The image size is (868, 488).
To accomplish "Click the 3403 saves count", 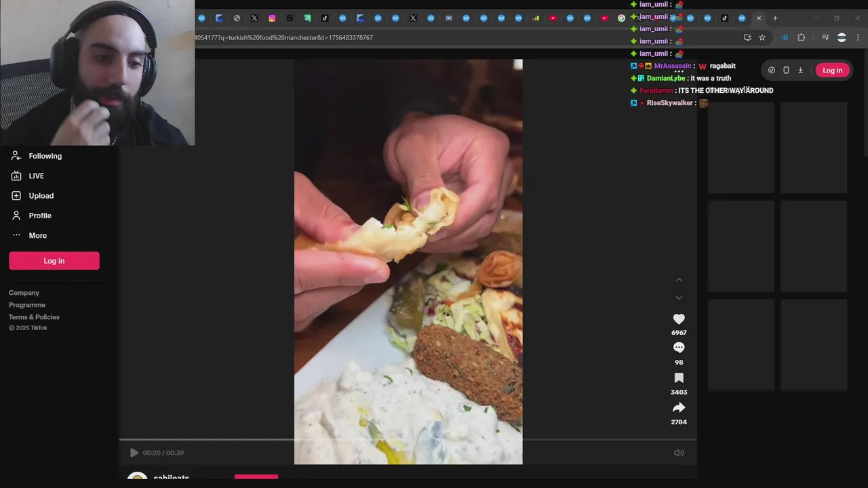I will pos(679,392).
